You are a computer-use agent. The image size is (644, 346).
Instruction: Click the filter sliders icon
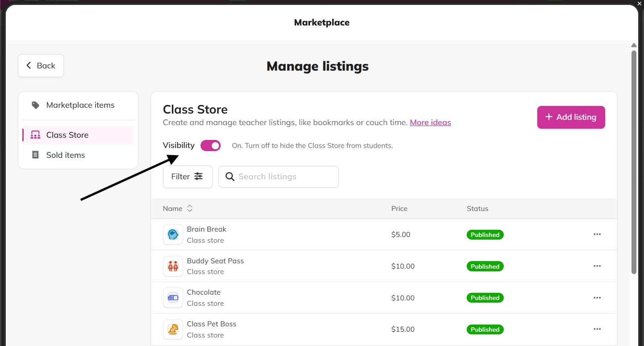198,177
